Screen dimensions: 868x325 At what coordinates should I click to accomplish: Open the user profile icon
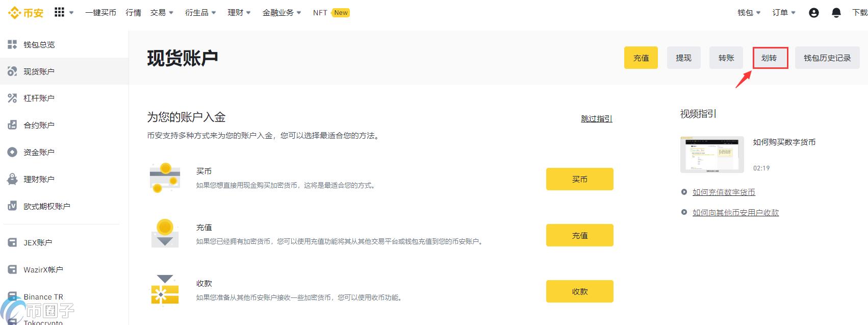pyautogui.click(x=813, y=13)
